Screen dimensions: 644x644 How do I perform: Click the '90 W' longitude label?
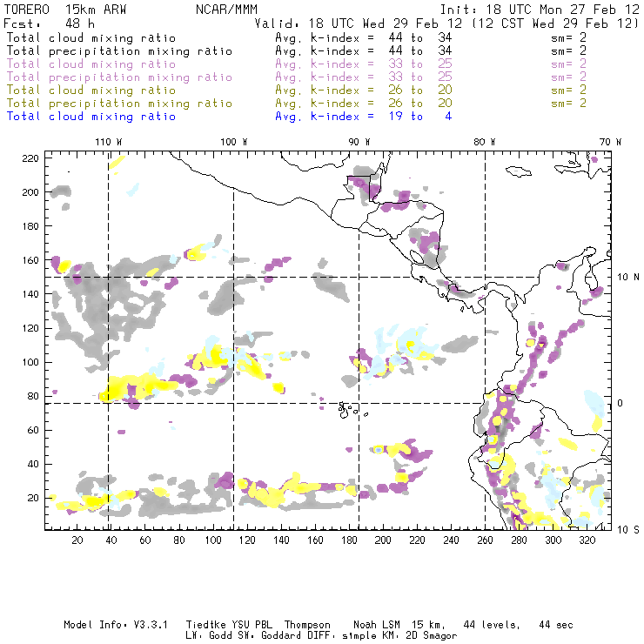pyautogui.click(x=359, y=142)
